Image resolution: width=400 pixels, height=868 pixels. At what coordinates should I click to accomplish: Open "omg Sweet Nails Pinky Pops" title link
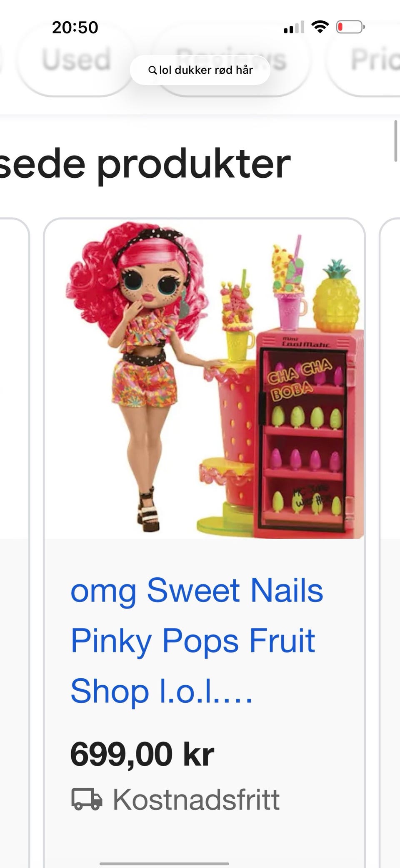197,640
